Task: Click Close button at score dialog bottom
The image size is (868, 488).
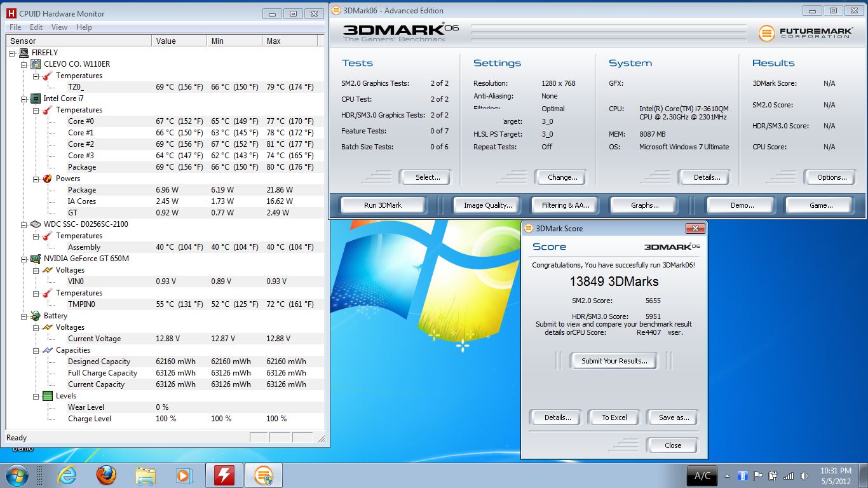Action: coord(672,445)
